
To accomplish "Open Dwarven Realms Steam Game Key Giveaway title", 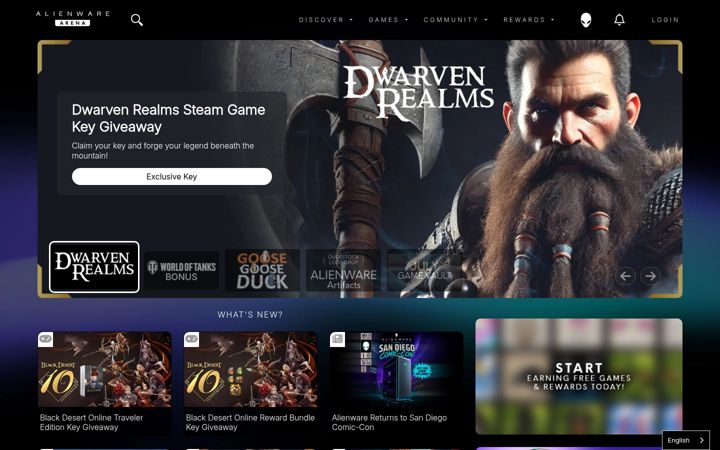I will (168, 118).
